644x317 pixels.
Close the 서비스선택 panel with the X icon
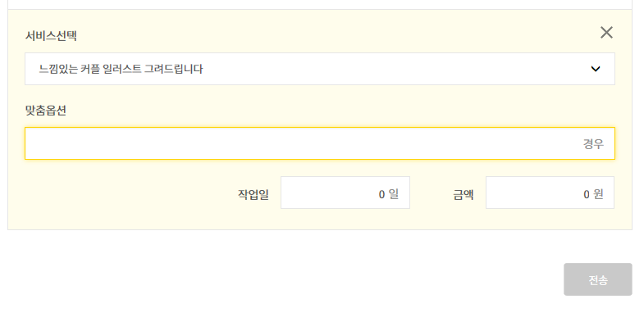(606, 33)
